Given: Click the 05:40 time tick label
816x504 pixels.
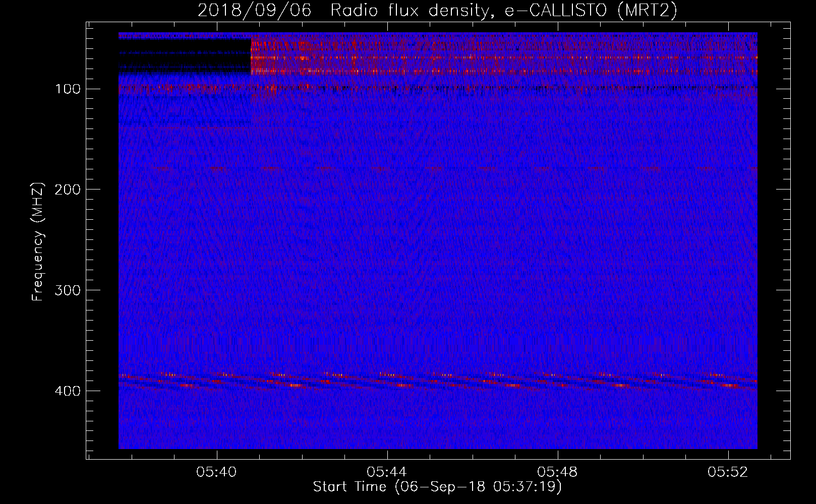Looking at the screenshot, I should pos(216,472).
